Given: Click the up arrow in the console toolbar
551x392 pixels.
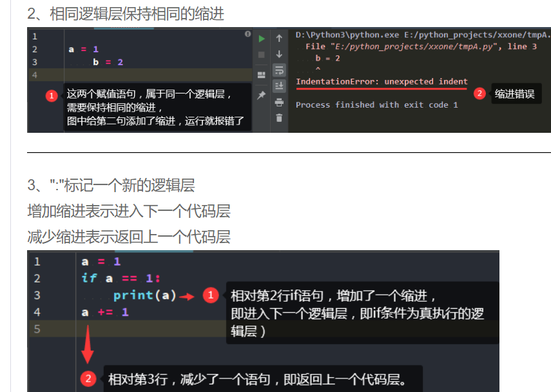Looking at the screenshot, I should [x=279, y=38].
